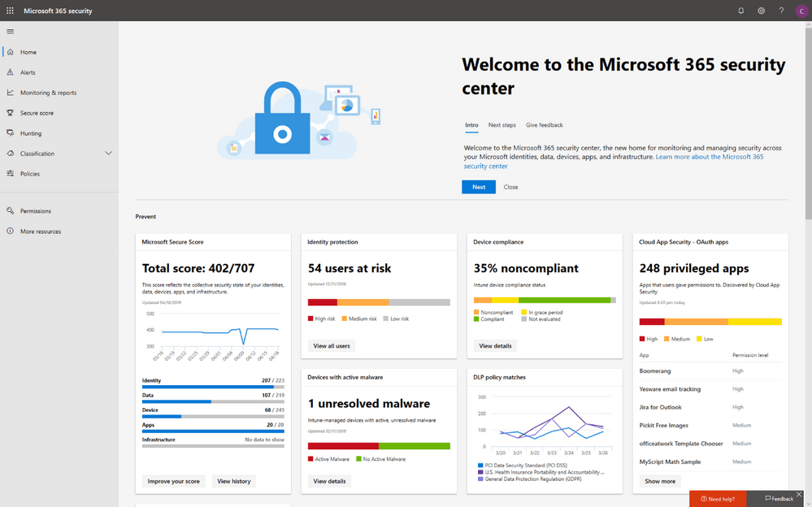Click Improve your score button
Image resolution: width=812 pixels, height=507 pixels.
click(x=173, y=481)
